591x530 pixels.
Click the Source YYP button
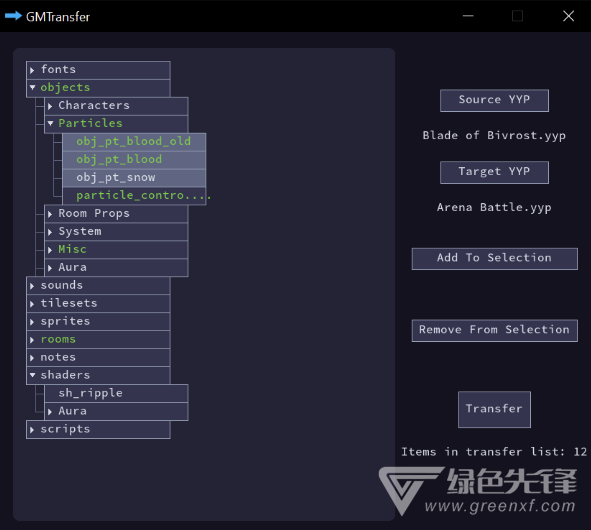pos(494,100)
